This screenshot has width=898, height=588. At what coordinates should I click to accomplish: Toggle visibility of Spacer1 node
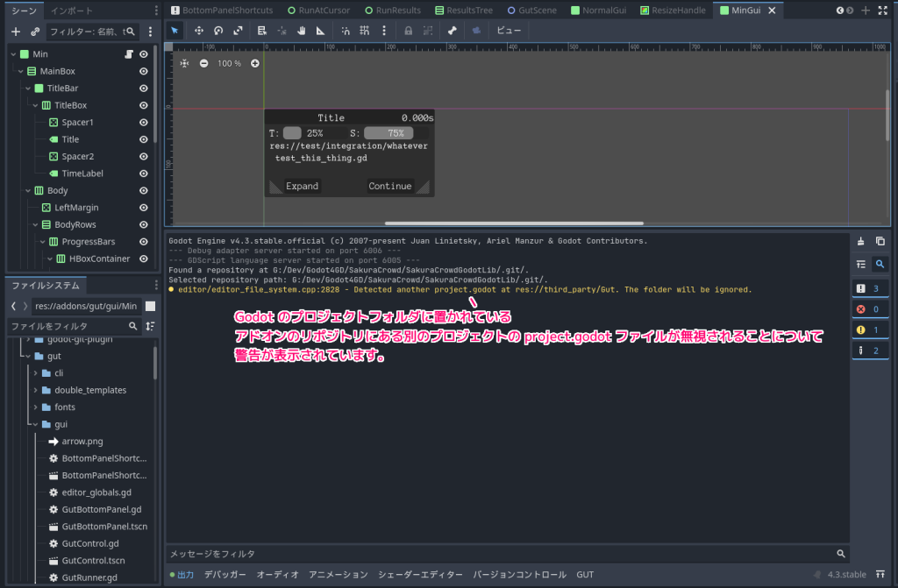click(x=143, y=123)
